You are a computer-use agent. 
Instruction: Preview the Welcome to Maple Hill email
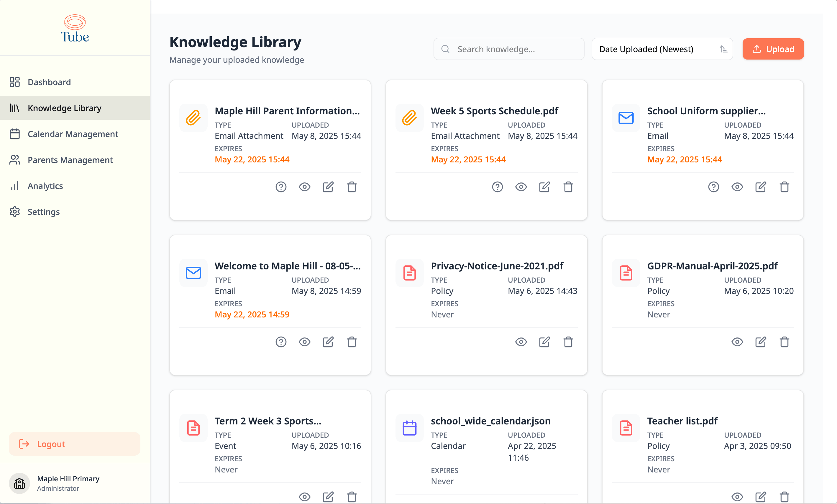304,342
